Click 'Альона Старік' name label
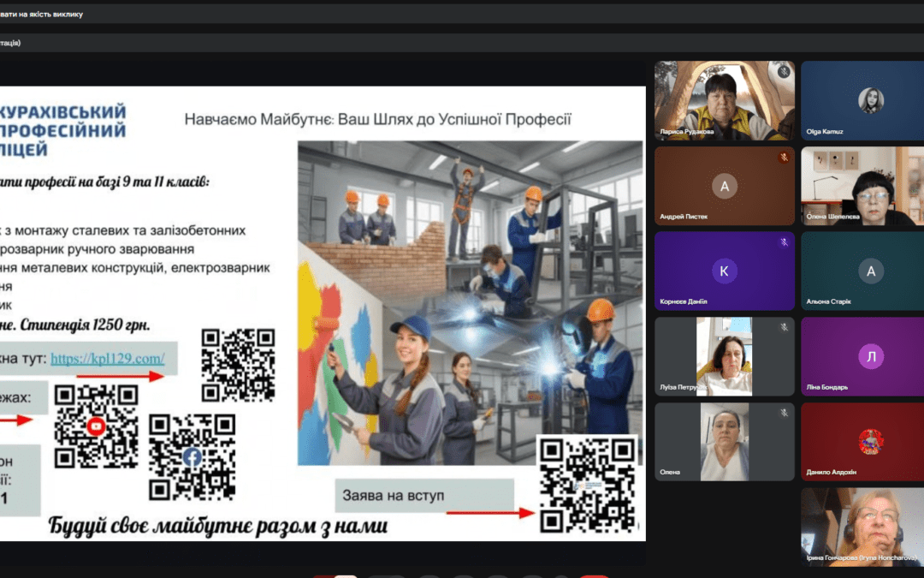The image size is (924, 578). [828, 301]
